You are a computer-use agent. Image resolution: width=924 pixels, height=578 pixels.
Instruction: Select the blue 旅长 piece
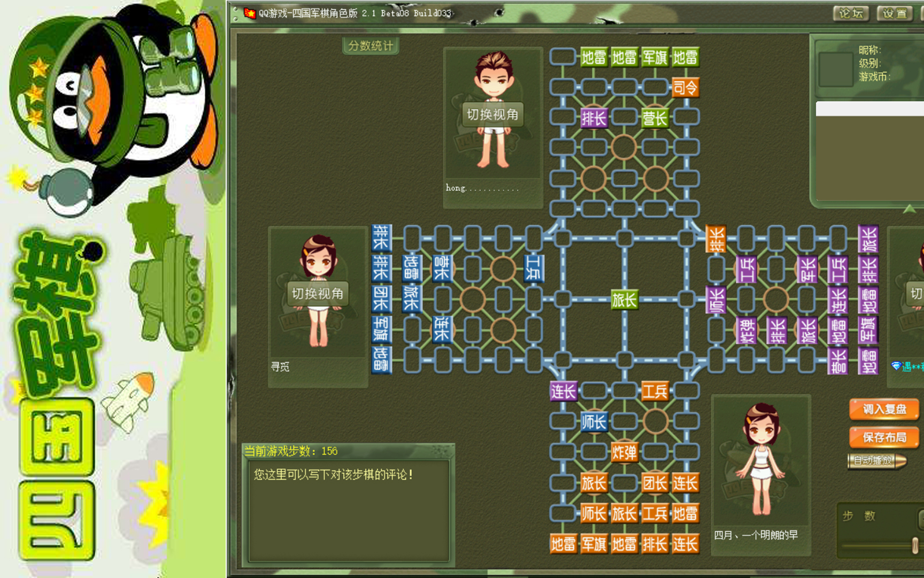[411, 298]
